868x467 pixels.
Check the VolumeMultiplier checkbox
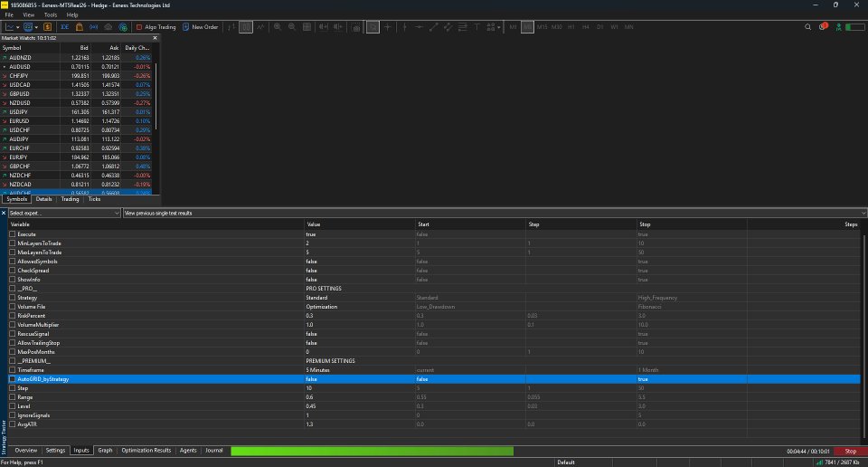click(12, 325)
